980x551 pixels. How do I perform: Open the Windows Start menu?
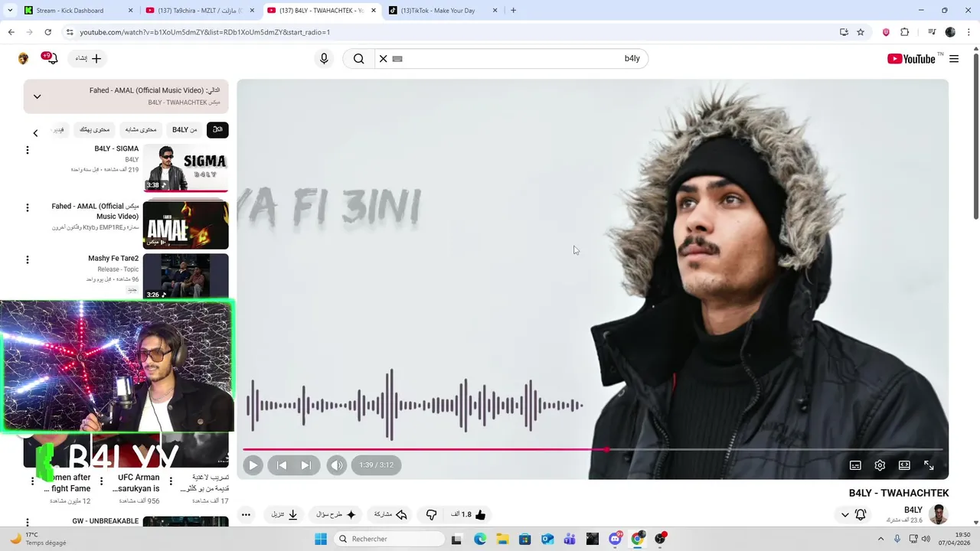tap(320, 539)
